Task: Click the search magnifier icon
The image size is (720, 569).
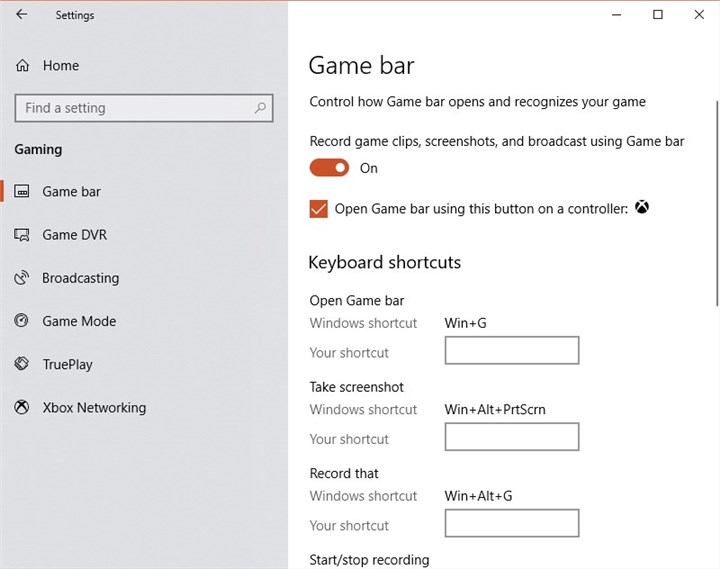Action: [260, 108]
